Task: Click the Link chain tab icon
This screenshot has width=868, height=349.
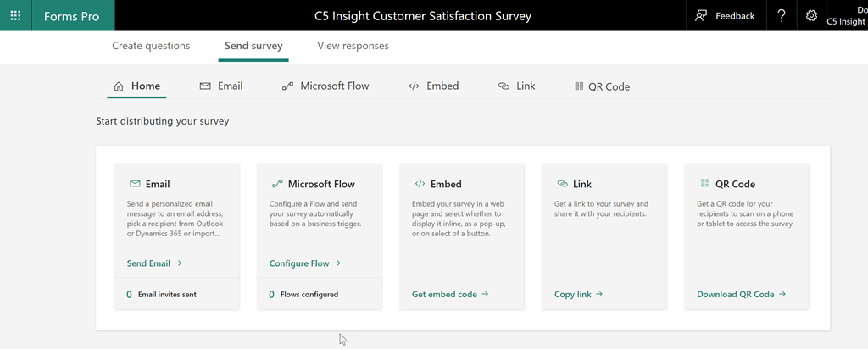Action: click(504, 86)
